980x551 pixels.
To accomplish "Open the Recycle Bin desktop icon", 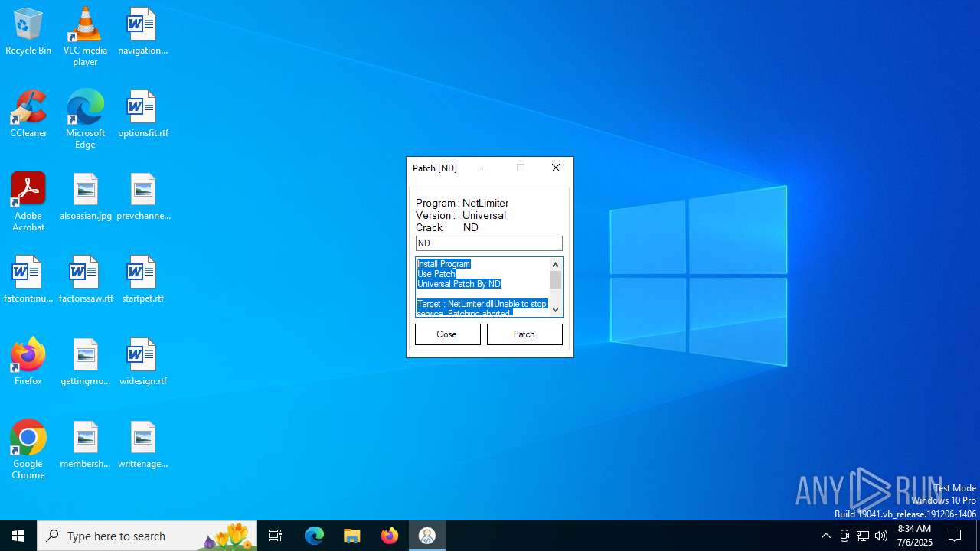I will click(28, 31).
